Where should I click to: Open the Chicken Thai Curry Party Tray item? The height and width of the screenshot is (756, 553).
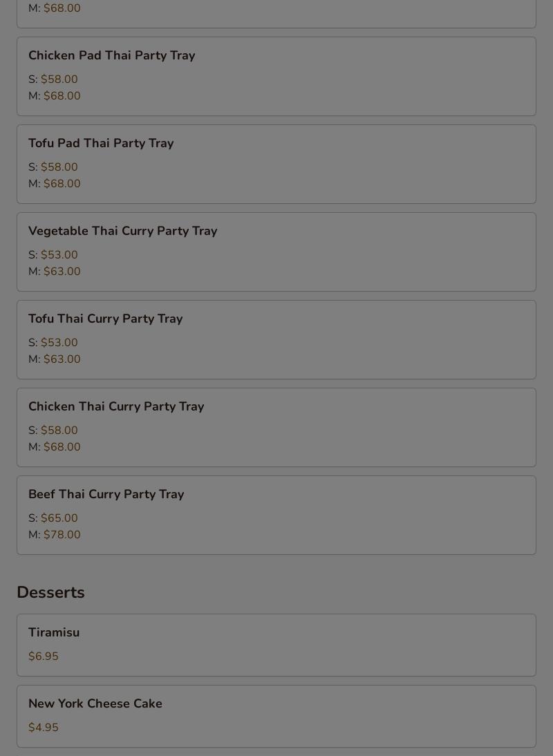[116, 406]
